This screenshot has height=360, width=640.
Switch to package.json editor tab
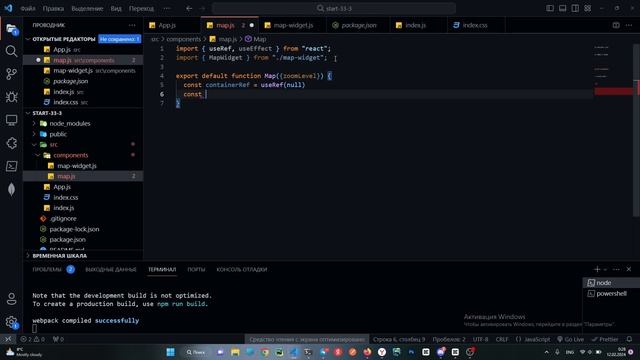click(x=358, y=25)
